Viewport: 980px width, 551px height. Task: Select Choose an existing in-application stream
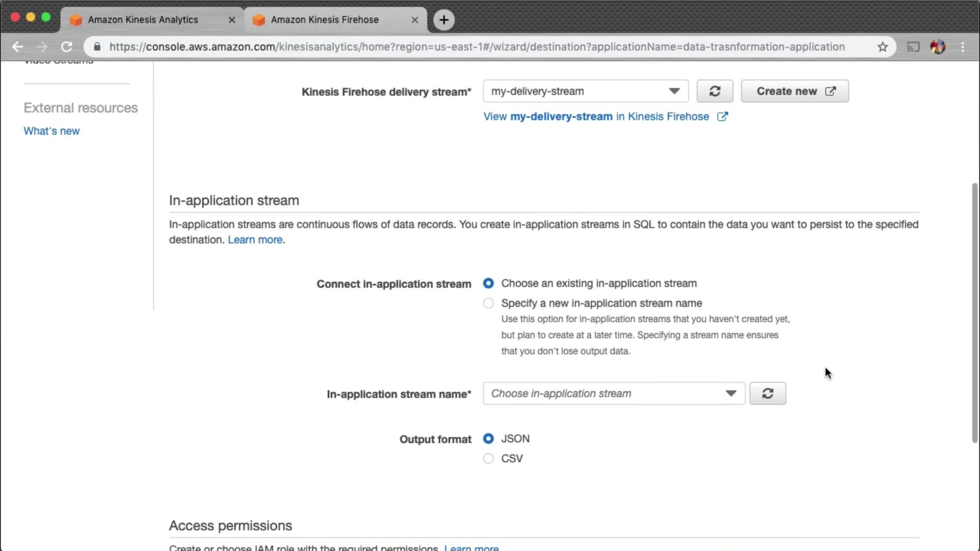point(488,283)
